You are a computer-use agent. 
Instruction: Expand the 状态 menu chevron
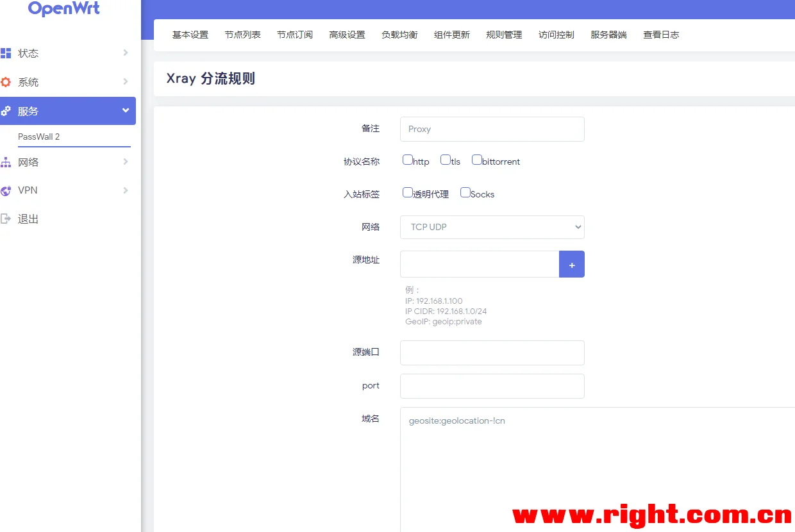pos(126,53)
